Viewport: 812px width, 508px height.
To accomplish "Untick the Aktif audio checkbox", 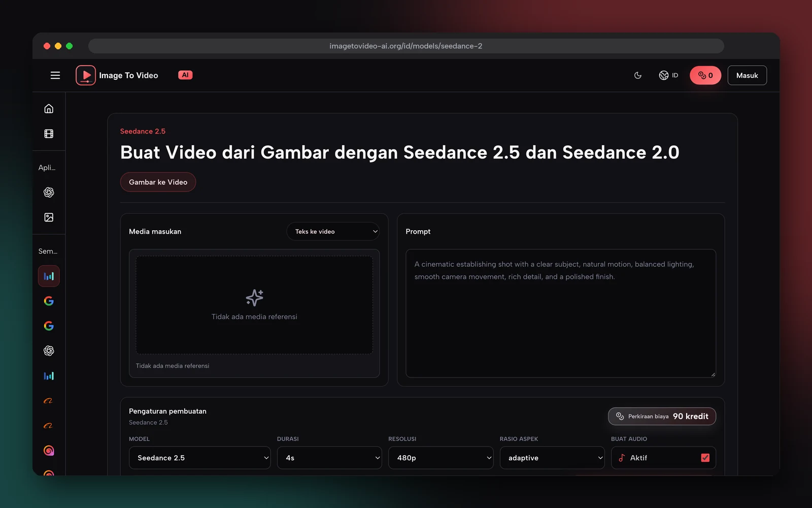I will click(705, 458).
